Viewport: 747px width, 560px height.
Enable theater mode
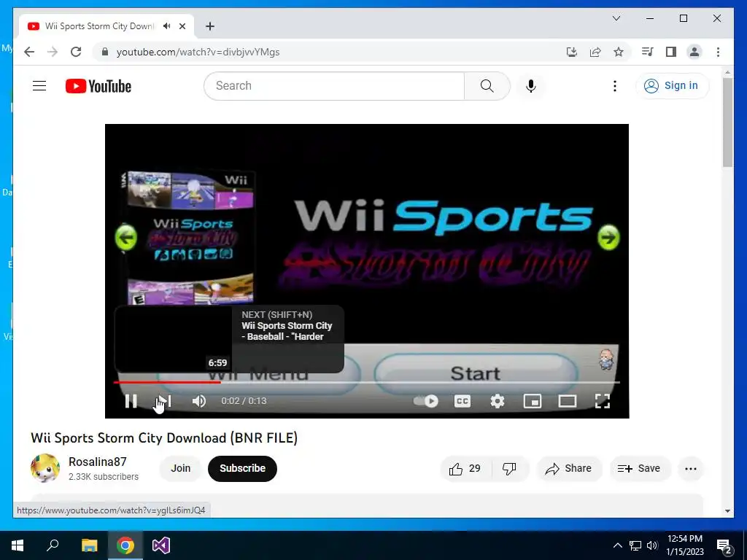point(568,401)
